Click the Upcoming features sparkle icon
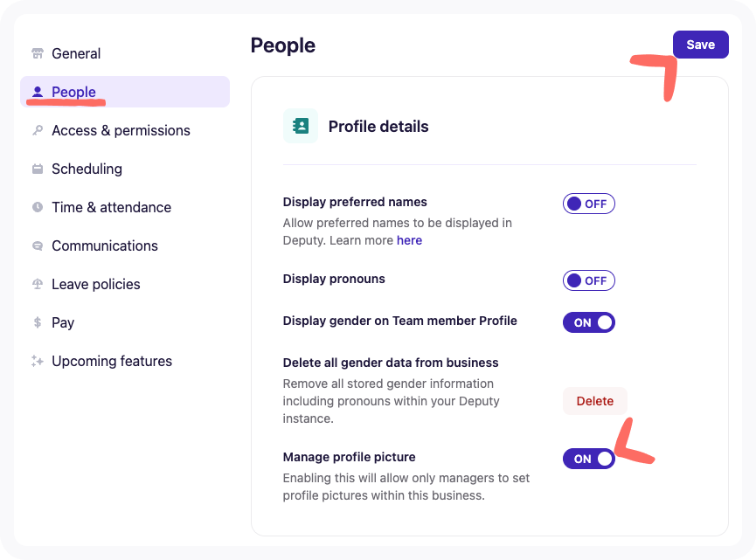 tap(36, 361)
